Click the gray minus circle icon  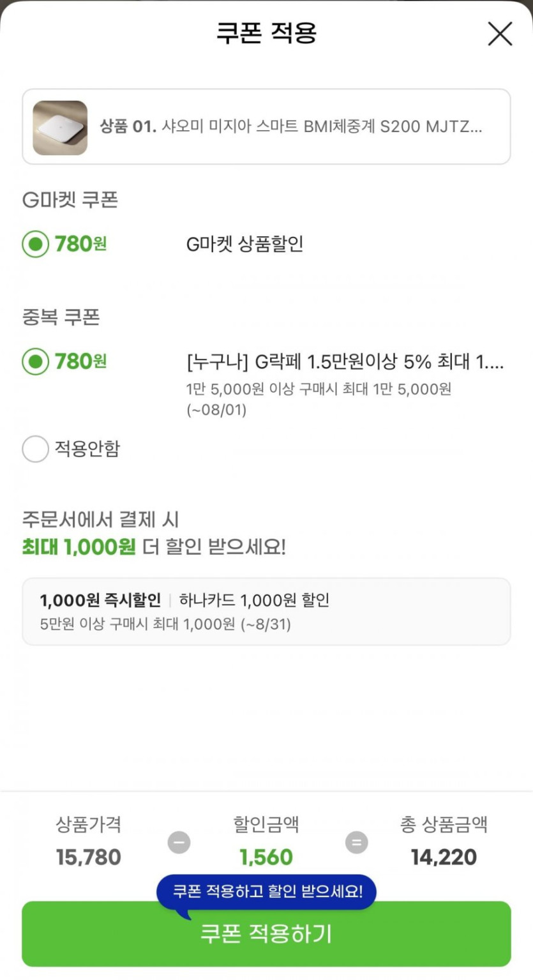click(179, 843)
